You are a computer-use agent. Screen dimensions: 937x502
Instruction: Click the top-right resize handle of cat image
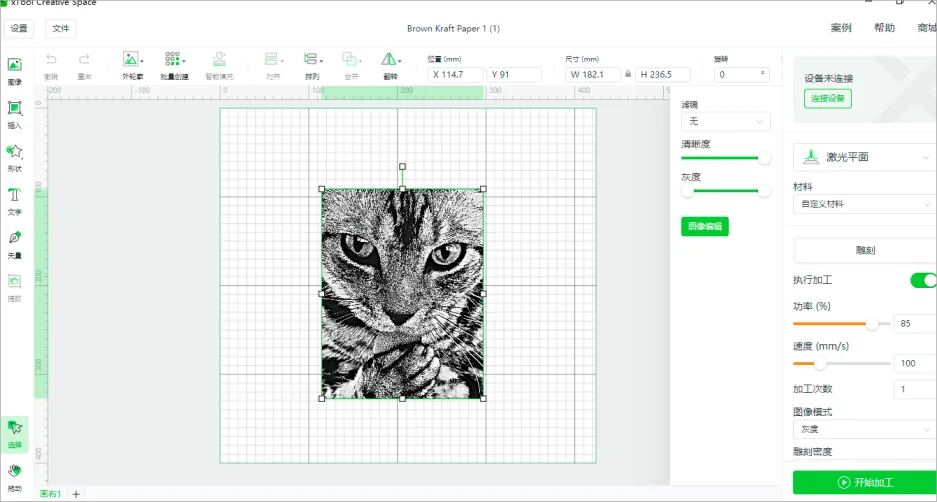tap(483, 189)
